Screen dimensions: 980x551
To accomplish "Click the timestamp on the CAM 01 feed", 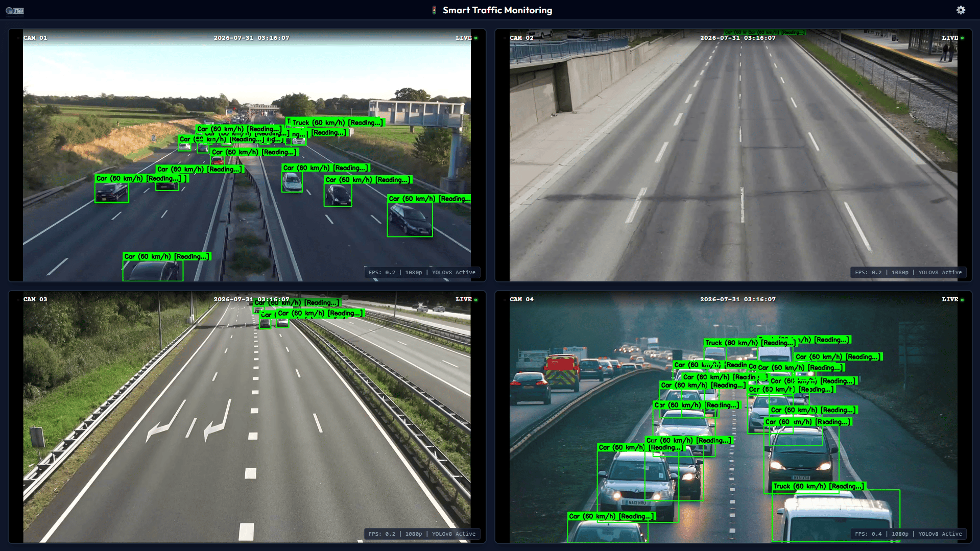I will tap(251, 38).
